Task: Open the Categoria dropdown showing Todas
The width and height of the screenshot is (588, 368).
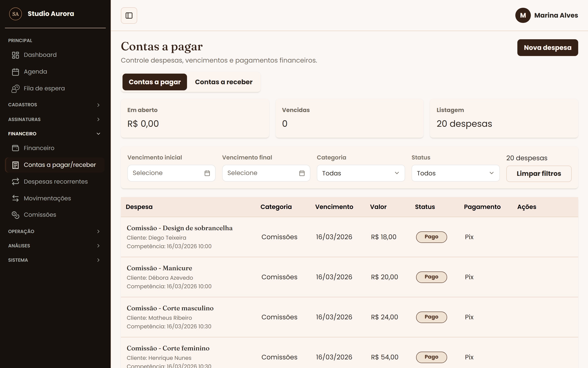Action: (361, 173)
